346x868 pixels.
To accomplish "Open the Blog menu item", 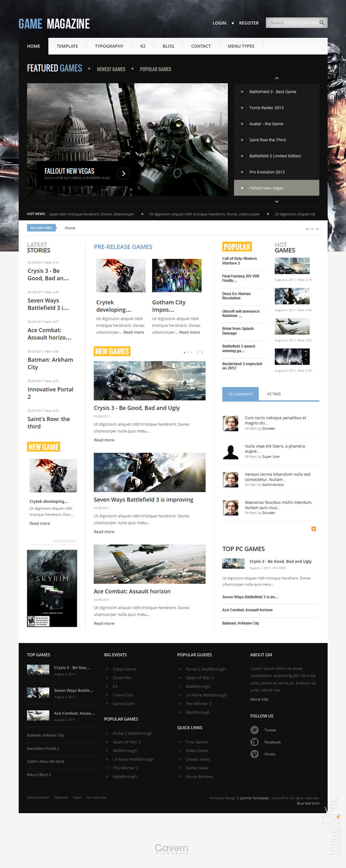I will (x=168, y=46).
